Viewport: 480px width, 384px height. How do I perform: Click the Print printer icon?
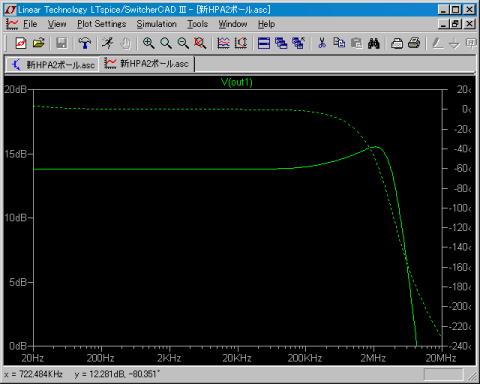(x=414, y=43)
